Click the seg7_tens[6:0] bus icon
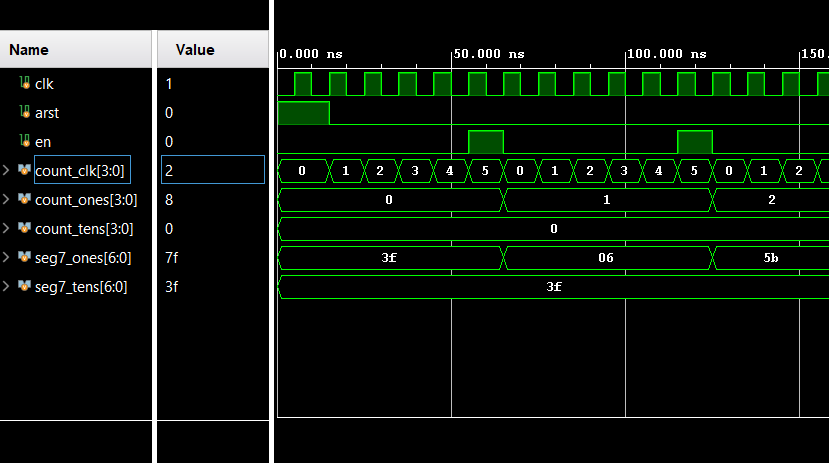The image size is (829, 463). pos(24,286)
